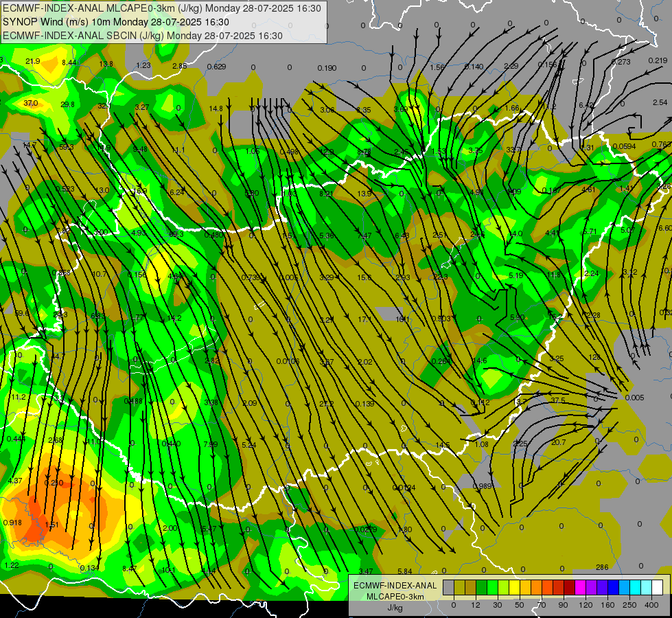Click the legend tick label '70'
672x618 pixels.
[x=542, y=605]
